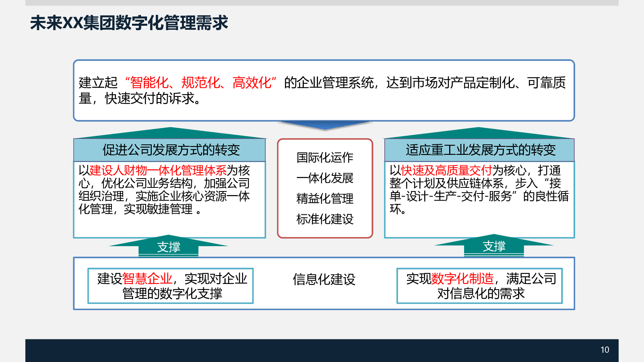This screenshot has width=644, height=362.
Task: Click the blue downward arrow under the top box
Action: (324, 125)
